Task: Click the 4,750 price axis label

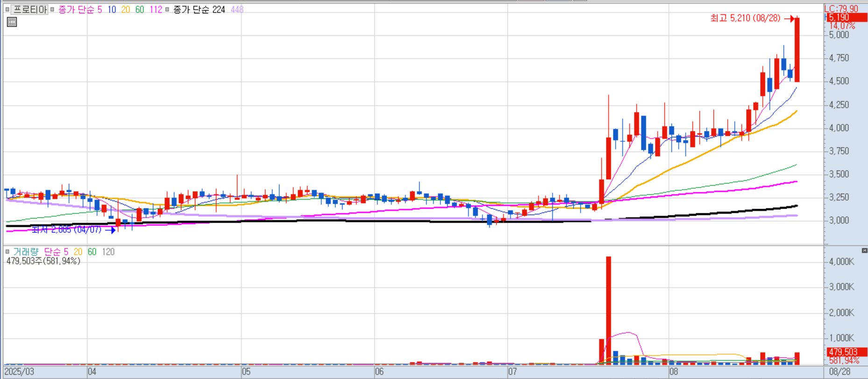Action: pos(839,58)
